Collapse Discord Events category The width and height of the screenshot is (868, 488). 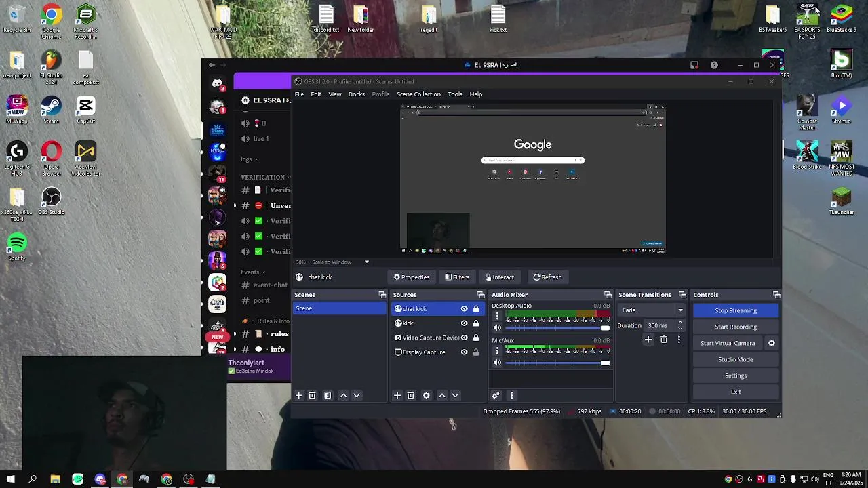tap(253, 272)
